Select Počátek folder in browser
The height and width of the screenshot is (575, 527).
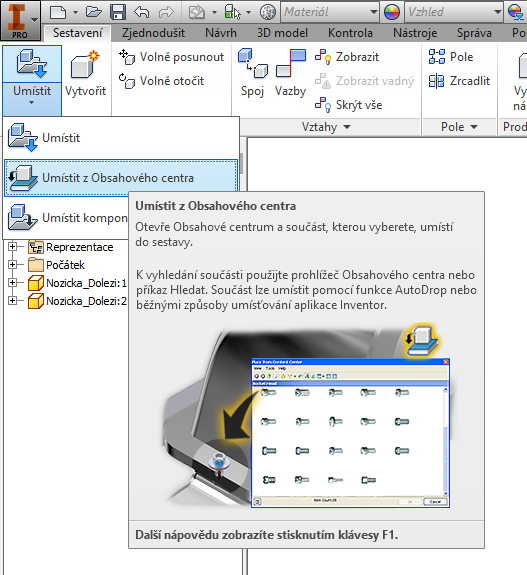click(65, 265)
